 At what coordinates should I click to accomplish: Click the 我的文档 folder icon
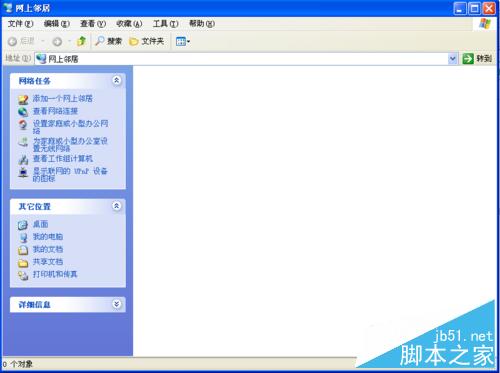23,250
